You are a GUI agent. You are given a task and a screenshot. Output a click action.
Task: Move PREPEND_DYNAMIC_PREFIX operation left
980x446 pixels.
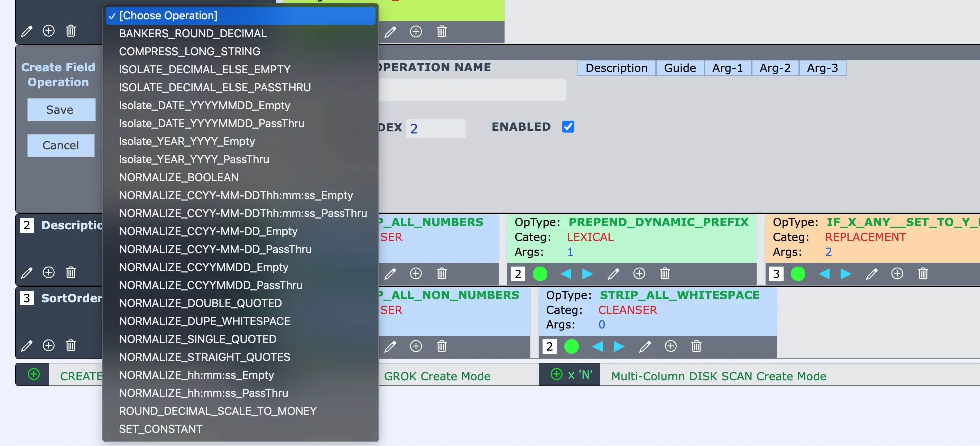[566, 273]
